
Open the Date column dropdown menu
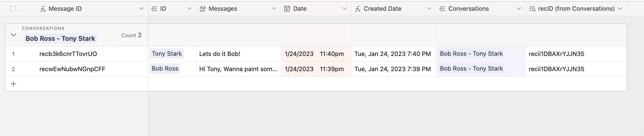(345, 9)
